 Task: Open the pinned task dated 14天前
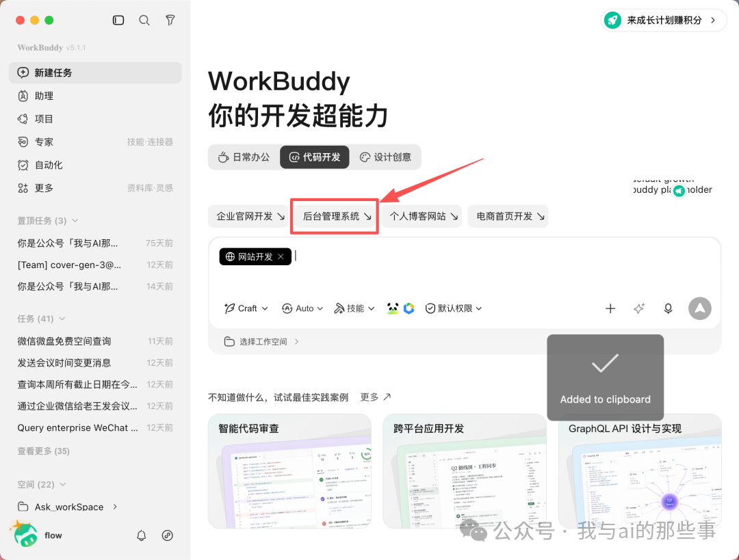coord(95,286)
